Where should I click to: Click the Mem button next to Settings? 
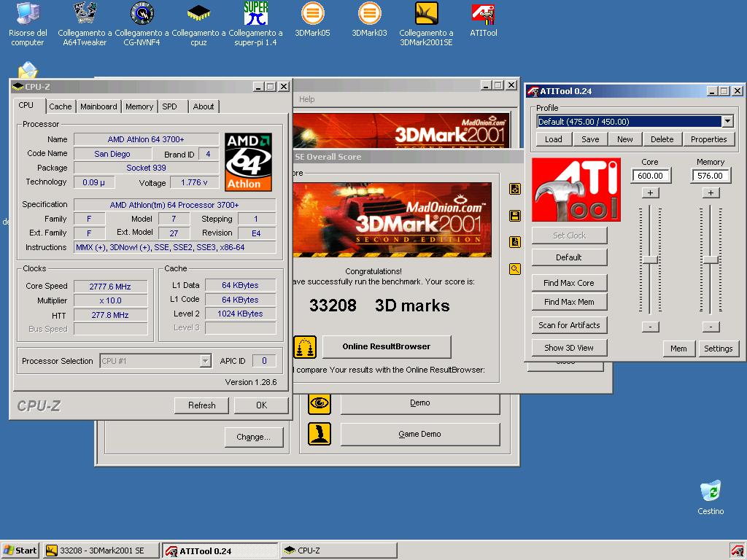point(679,349)
